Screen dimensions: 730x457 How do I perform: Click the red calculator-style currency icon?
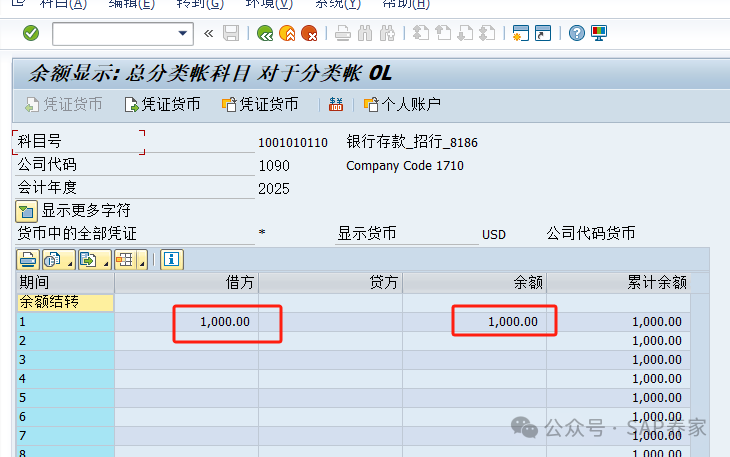pyautogui.click(x=336, y=104)
